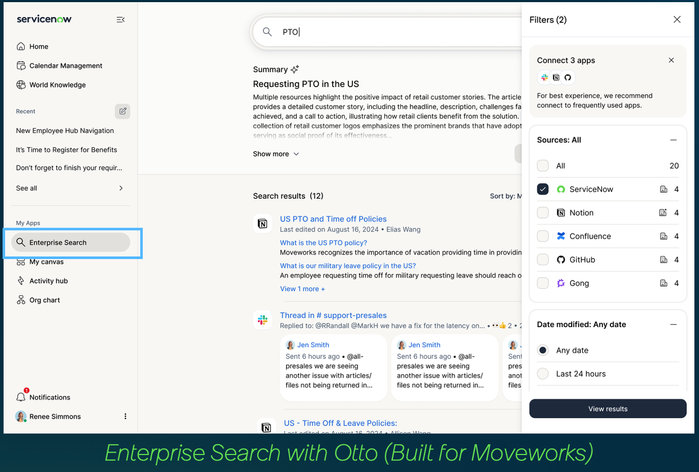The image size is (699, 472).
Task: Check the Confluence source checkbox
Action: coord(543,236)
